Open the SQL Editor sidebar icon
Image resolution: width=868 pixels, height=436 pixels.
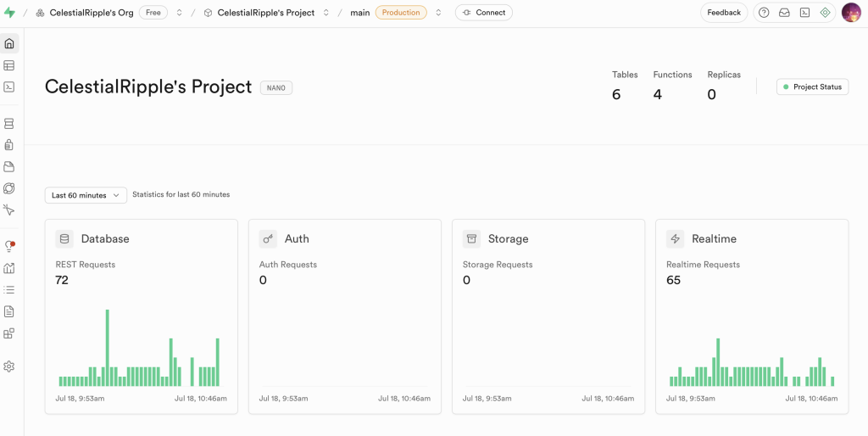point(8,87)
